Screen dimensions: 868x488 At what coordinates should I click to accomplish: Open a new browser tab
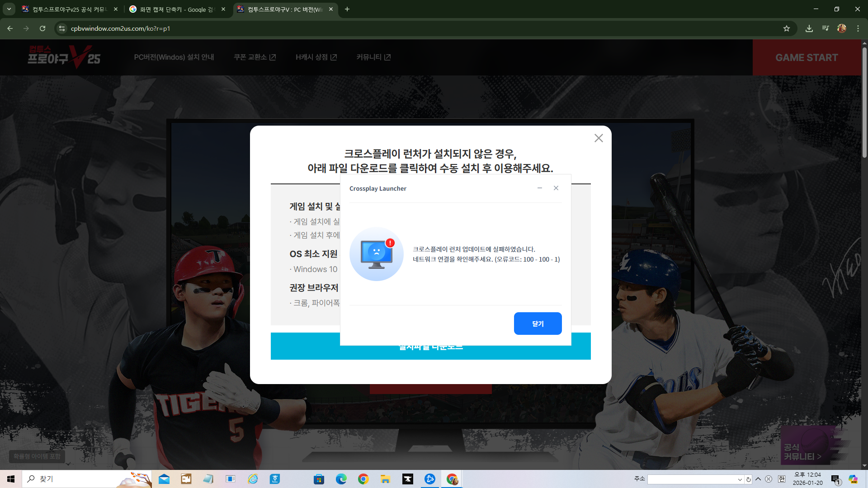[347, 9]
